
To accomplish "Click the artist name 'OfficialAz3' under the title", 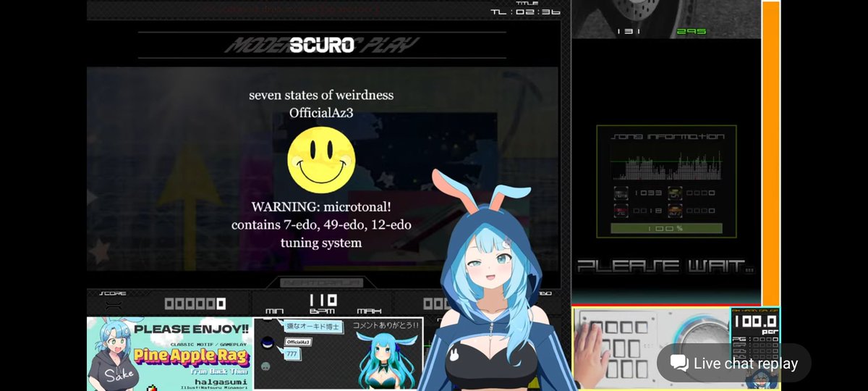I will tap(321, 113).
